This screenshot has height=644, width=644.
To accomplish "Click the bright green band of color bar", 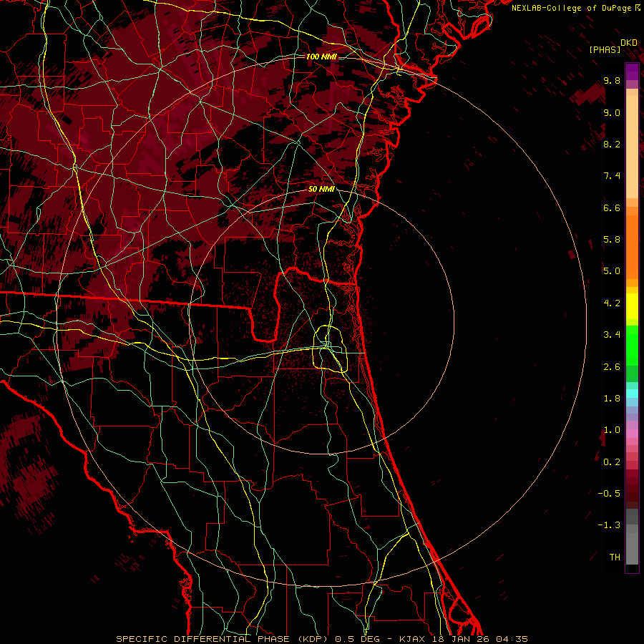I will (x=632, y=345).
